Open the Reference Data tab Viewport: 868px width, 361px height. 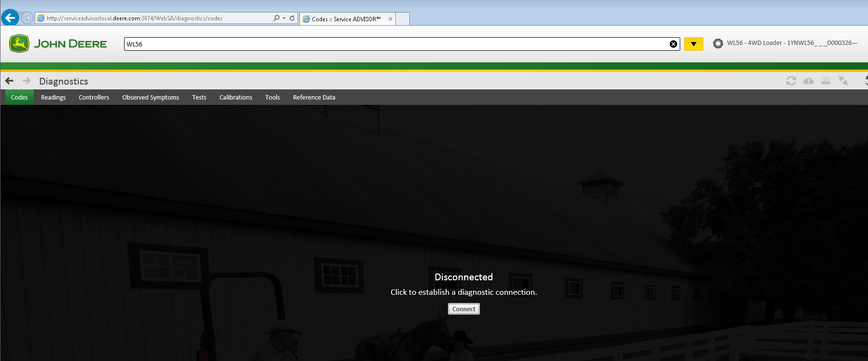click(x=314, y=97)
